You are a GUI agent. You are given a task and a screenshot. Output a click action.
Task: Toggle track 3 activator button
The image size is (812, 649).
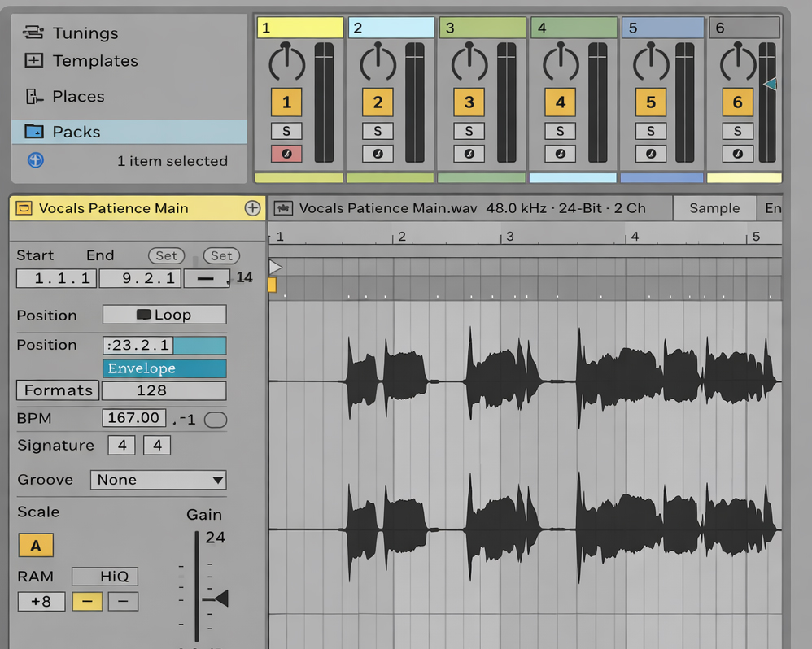click(x=469, y=102)
